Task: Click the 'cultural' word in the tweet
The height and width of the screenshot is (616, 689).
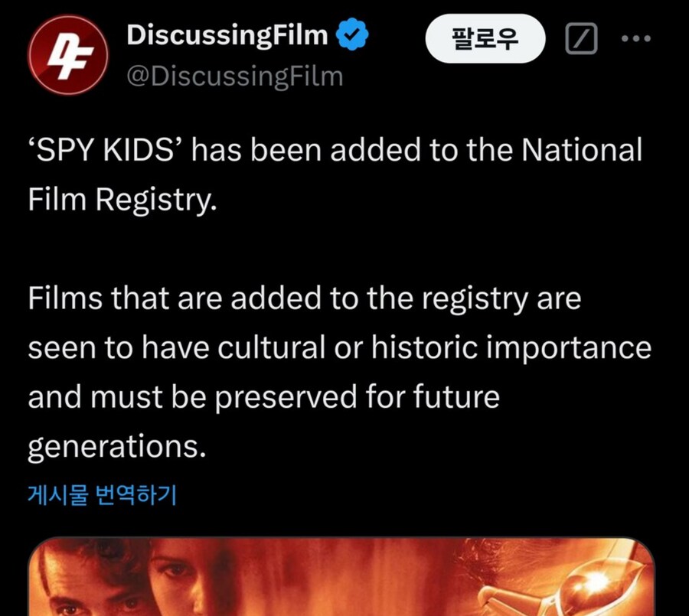Action: pyautogui.click(x=272, y=347)
